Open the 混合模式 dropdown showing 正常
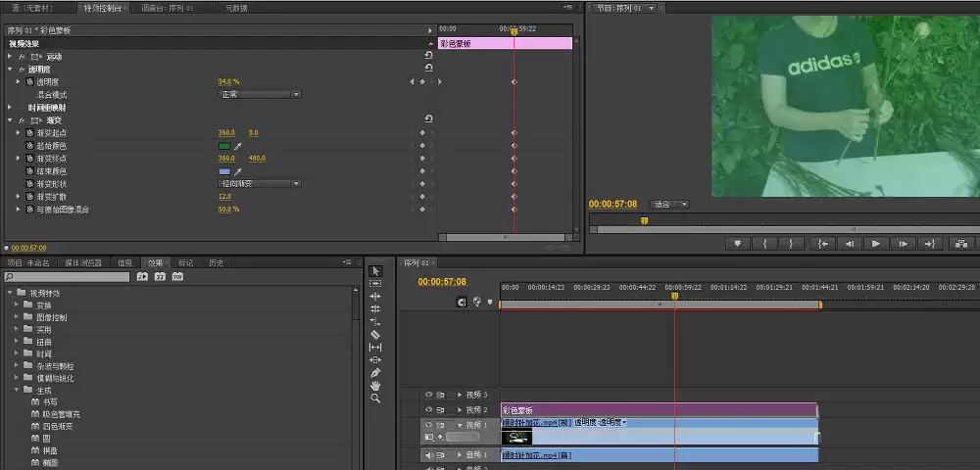This screenshot has height=470, width=980. point(260,95)
